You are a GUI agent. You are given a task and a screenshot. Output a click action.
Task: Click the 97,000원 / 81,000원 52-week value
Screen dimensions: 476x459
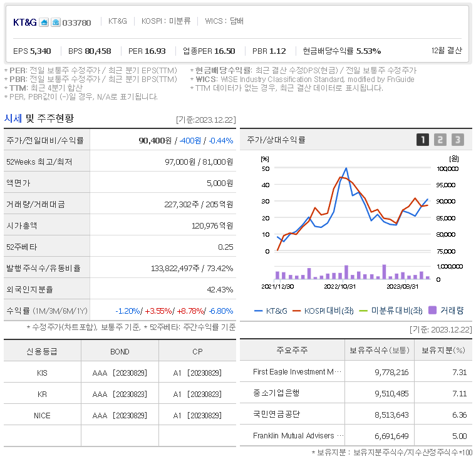click(199, 162)
